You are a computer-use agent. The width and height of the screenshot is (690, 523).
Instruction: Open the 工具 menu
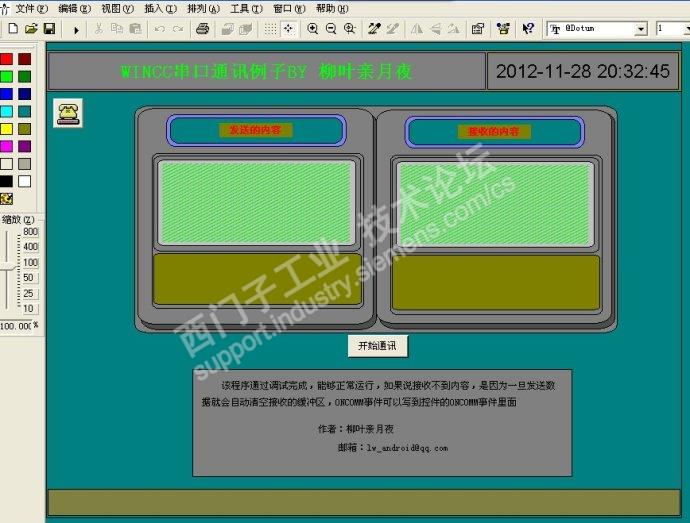[x=246, y=8]
